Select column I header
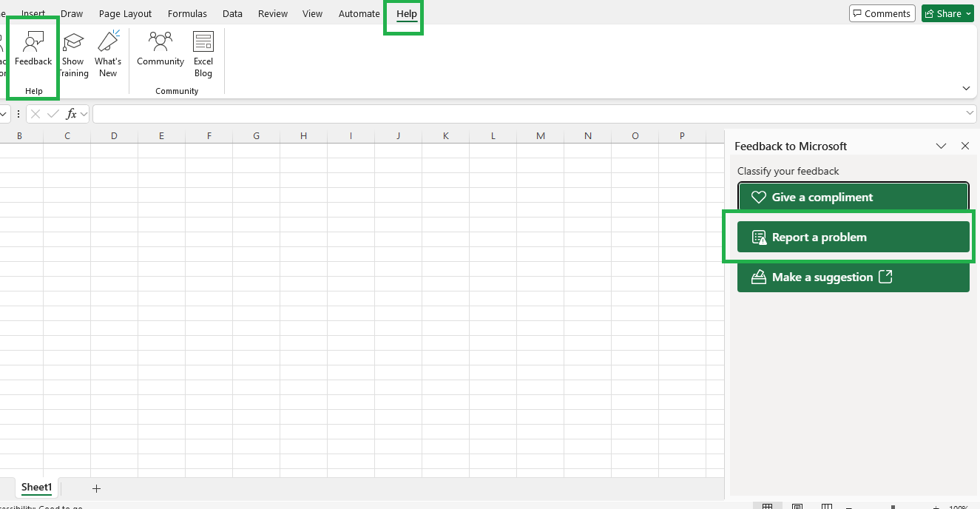This screenshot has height=509, width=980. click(351, 136)
